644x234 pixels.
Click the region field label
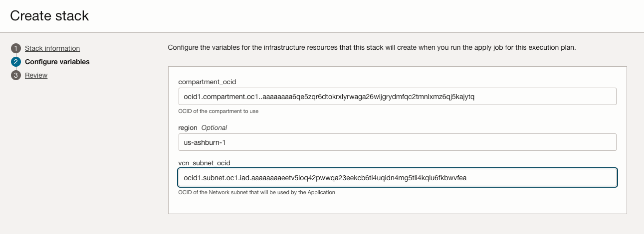point(188,127)
